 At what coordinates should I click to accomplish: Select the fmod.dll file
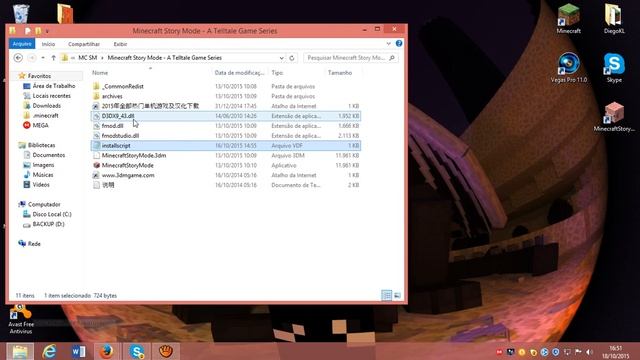tap(226, 126)
